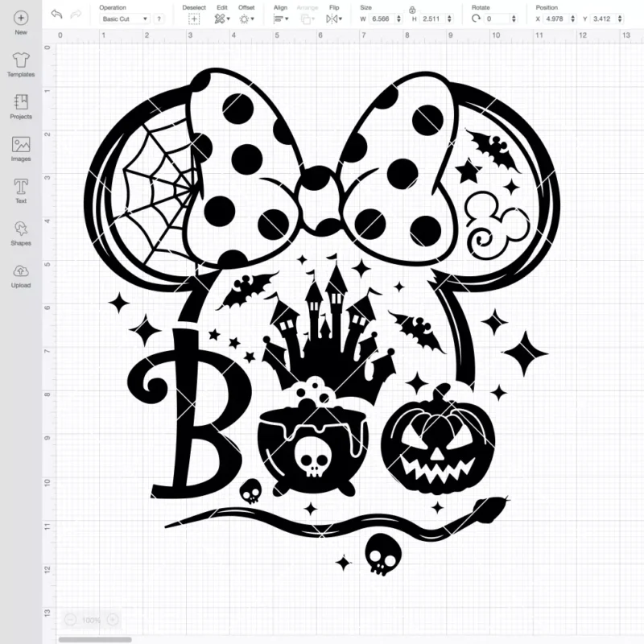Click the Operation help question mark

(x=159, y=19)
